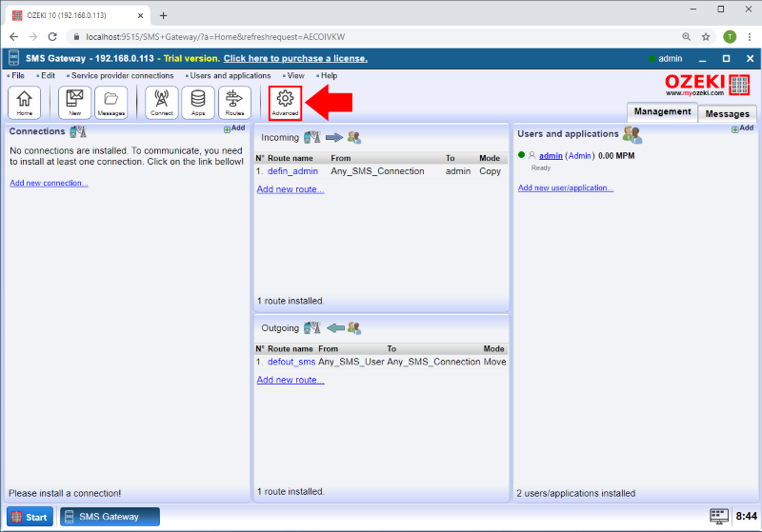This screenshot has height=532, width=762.
Task: Open the Service provider connections menu
Action: (122, 76)
